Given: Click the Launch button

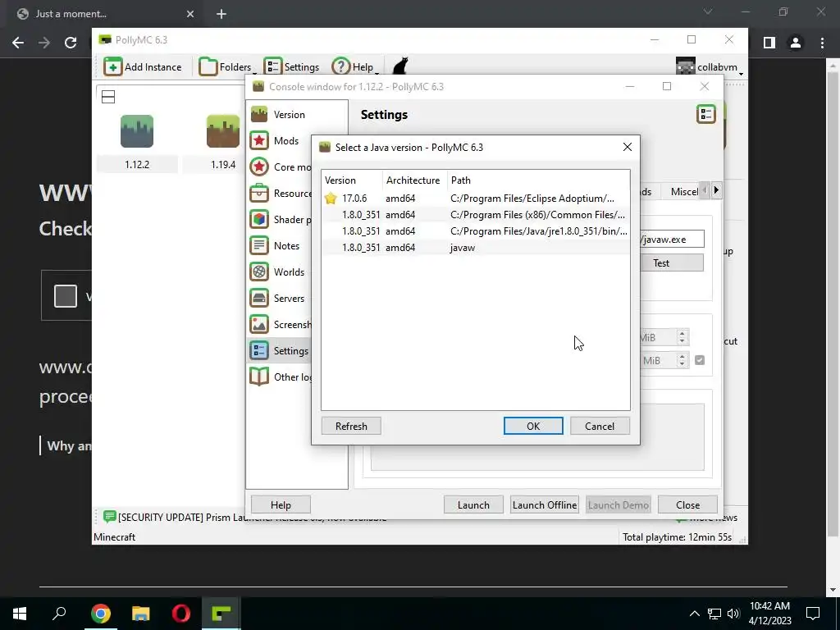Looking at the screenshot, I should click(473, 504).
